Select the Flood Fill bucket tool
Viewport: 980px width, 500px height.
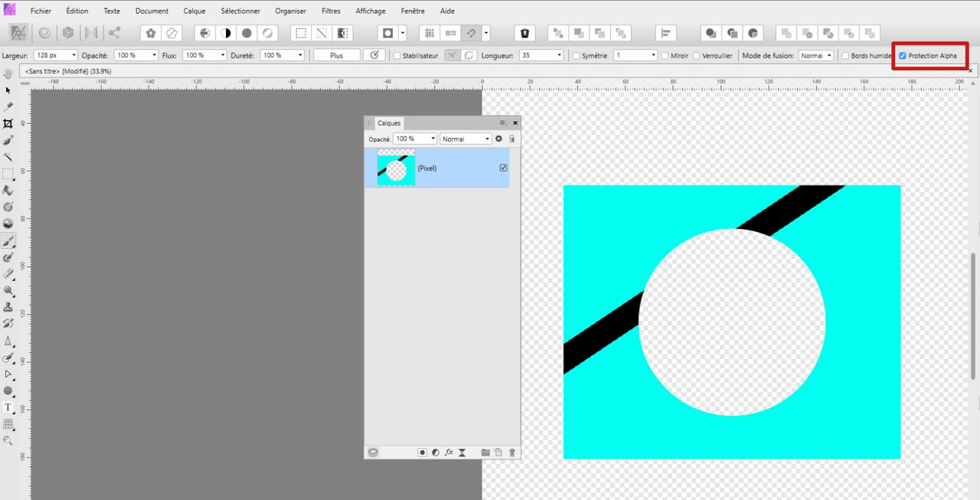tap(8, 191)
